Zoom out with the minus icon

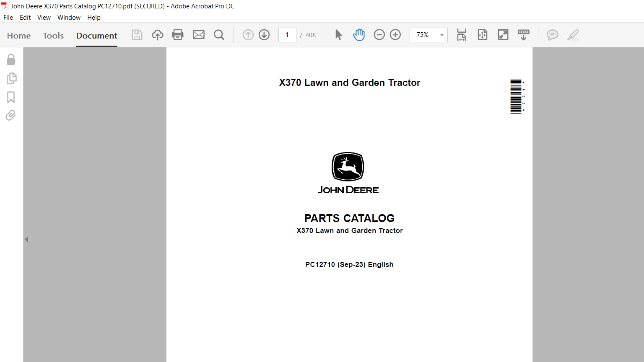click(379, 35)
